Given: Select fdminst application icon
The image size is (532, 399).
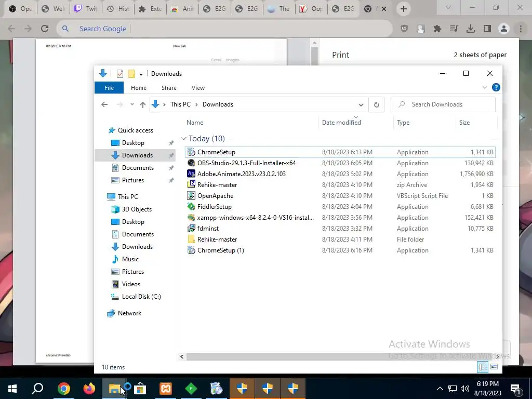Looking at the screenshot, I should tap(191, 229).
